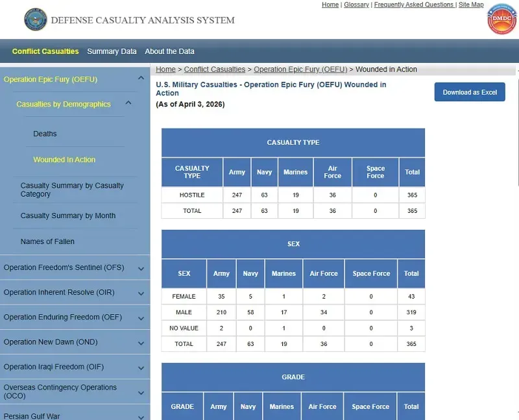Select Deaths in the sidebar
Screen dimensions: 519x420
coord(45,134)
